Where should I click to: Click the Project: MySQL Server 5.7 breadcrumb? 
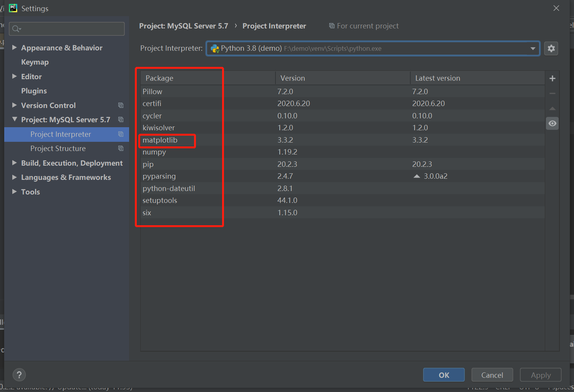[x=184, y=26]
